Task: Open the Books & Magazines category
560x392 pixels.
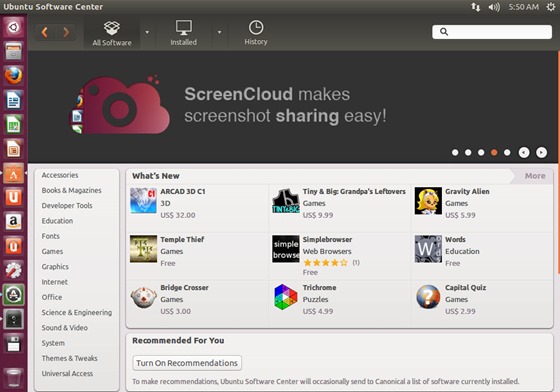Action: coord(71,190)
